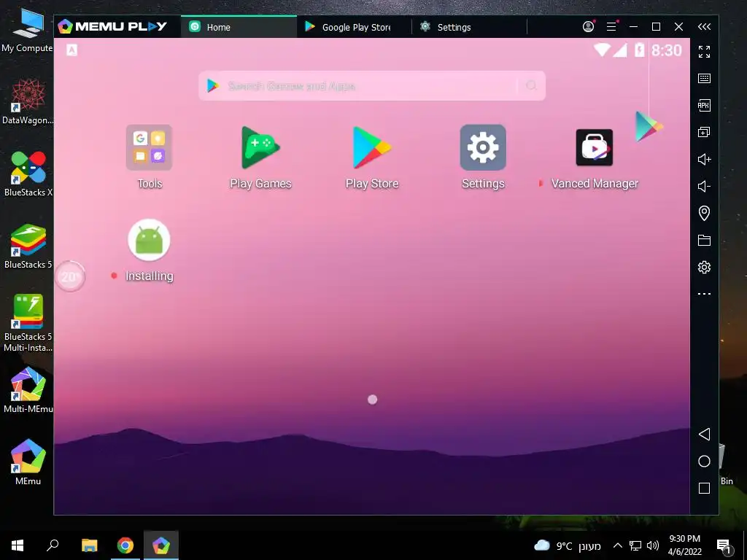The width and height of the screenshot is (747, 560).
Task: Select the DataWagon desktop shortcut
Action: point(28,101)
